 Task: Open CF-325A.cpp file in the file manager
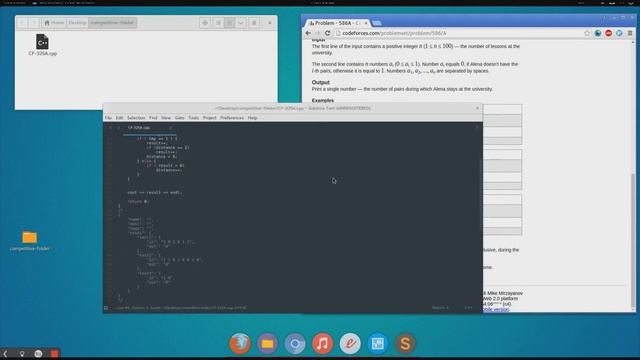tap(42, 45)
